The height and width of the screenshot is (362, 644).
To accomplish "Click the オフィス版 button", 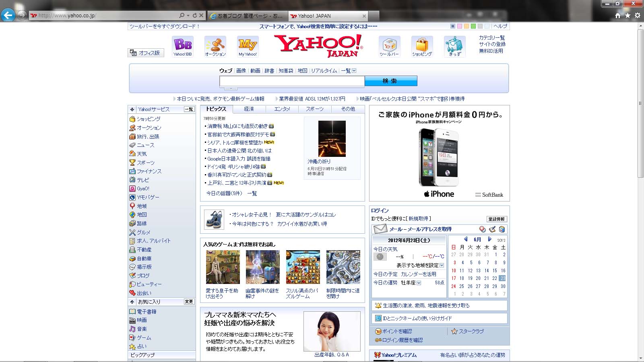I will (x=146, y=53).
